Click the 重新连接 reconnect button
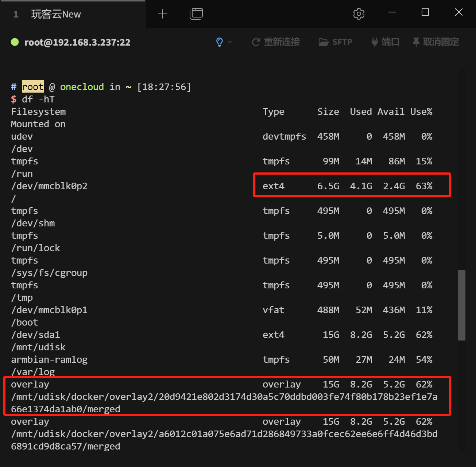This screenshot has height=467, width=476. [x=276, y=42]
